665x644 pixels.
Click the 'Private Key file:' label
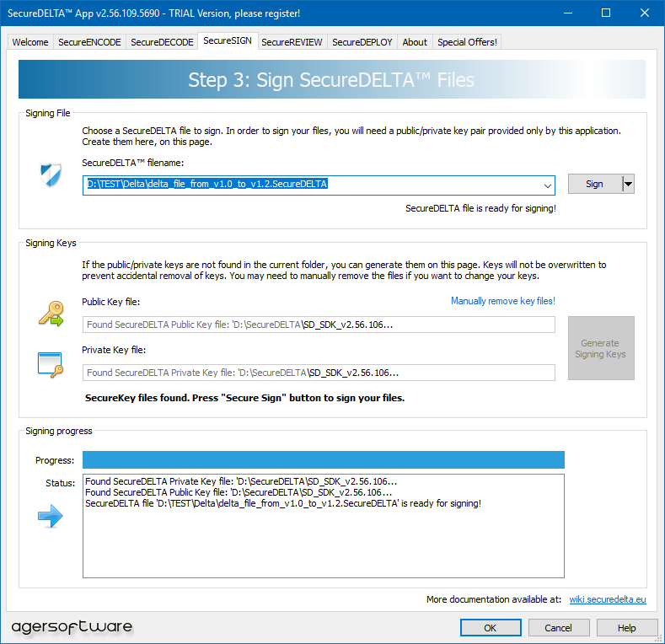point(114,350)
